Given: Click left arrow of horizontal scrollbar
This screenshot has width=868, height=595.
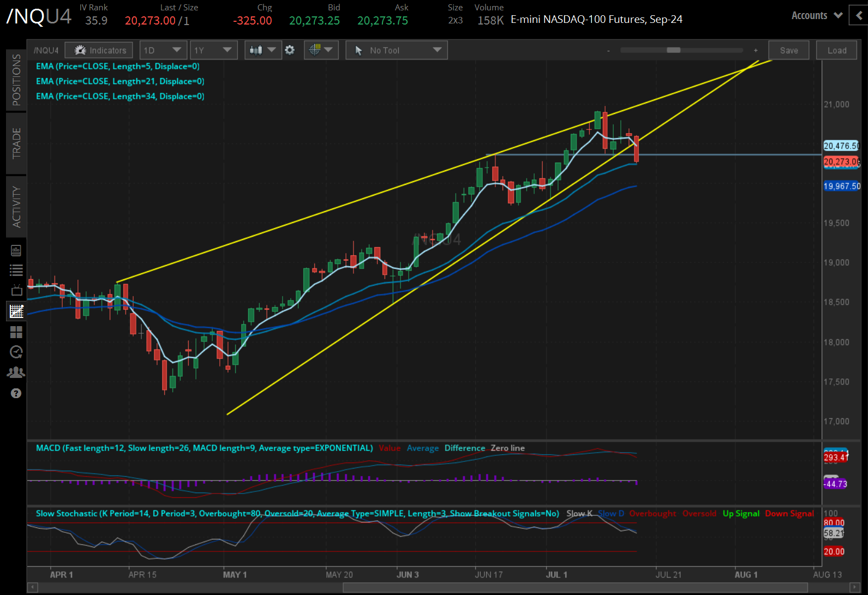Looking at the screenshot, I should [32, 587].
